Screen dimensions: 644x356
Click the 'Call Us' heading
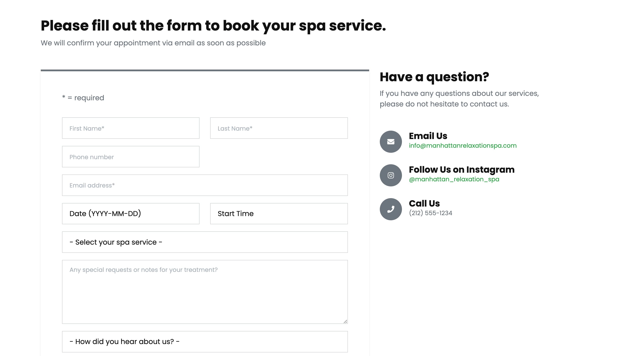pos(424,203)
